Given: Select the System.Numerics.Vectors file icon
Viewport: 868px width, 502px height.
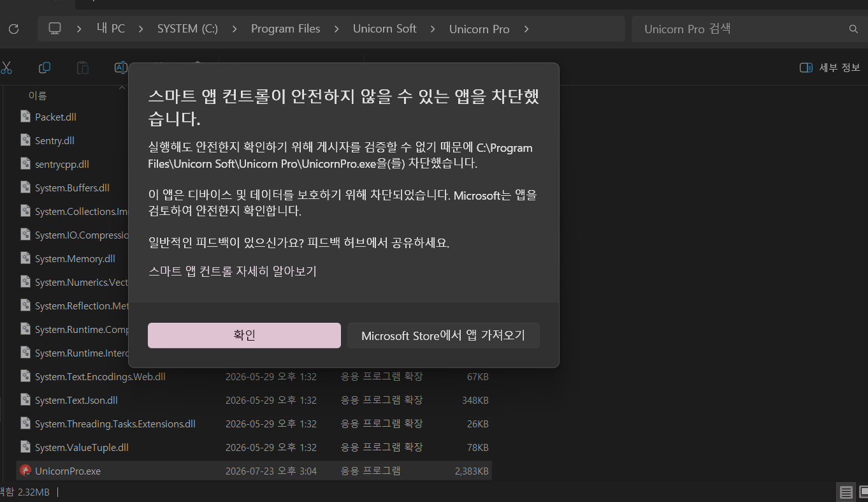Looking at the screenshot, I should tap(25, 282).
